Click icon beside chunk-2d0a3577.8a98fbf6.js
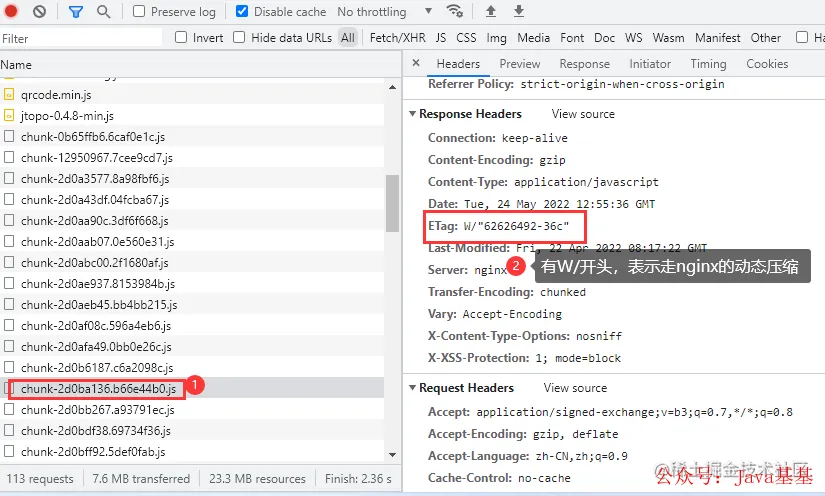This screenshot has width=825, height=496. (9, 178)
